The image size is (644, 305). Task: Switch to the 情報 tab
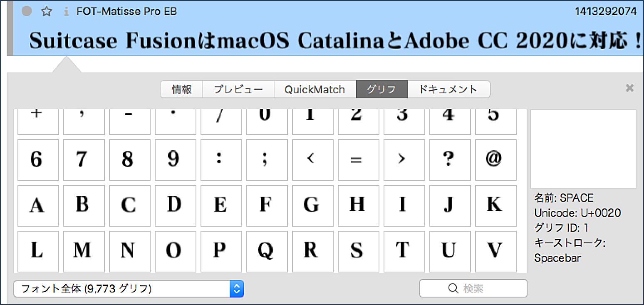(x=182, y=89)
